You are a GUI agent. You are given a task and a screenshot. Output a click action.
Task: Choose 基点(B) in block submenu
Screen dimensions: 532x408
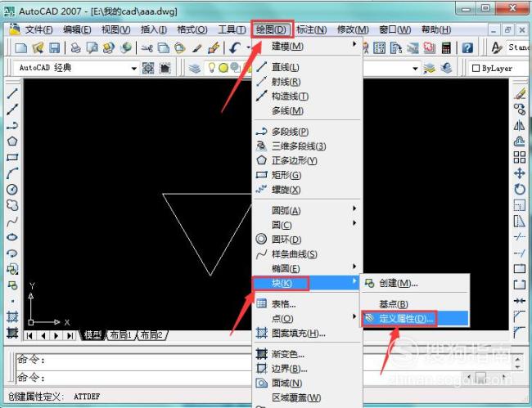click(x=415, y=304)
